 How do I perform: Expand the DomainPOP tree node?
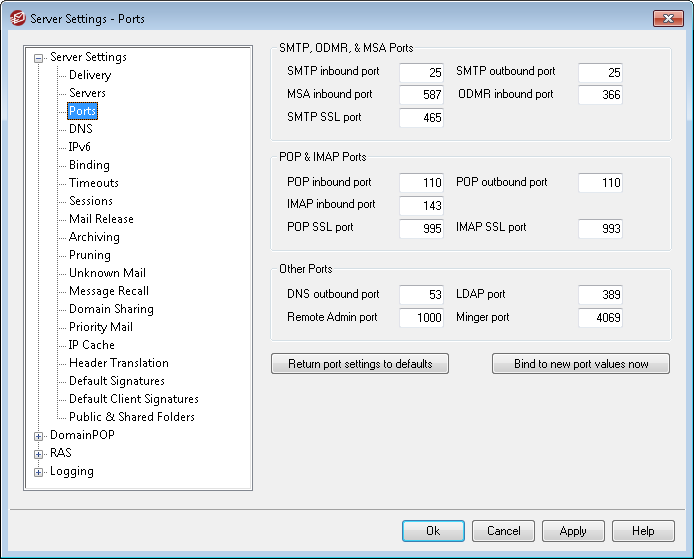tap(39, 436)
